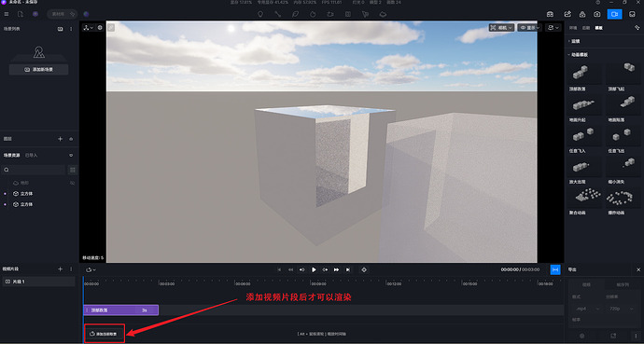
Task: Switch to the 已导入 tab
Action: pos(31,156)
